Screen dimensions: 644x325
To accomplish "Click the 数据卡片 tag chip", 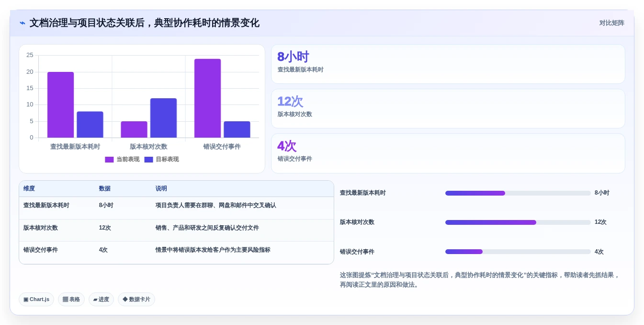I will (136, 300).
